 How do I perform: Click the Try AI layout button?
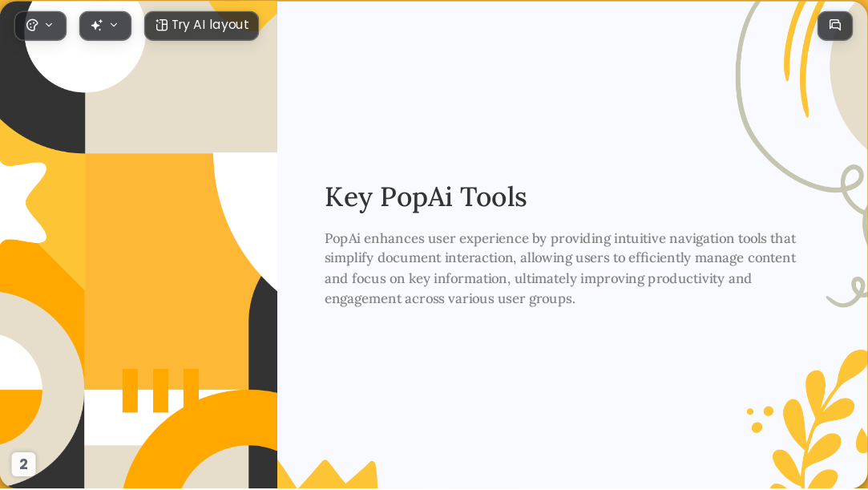pyautogui.click(x=201, y=26)
